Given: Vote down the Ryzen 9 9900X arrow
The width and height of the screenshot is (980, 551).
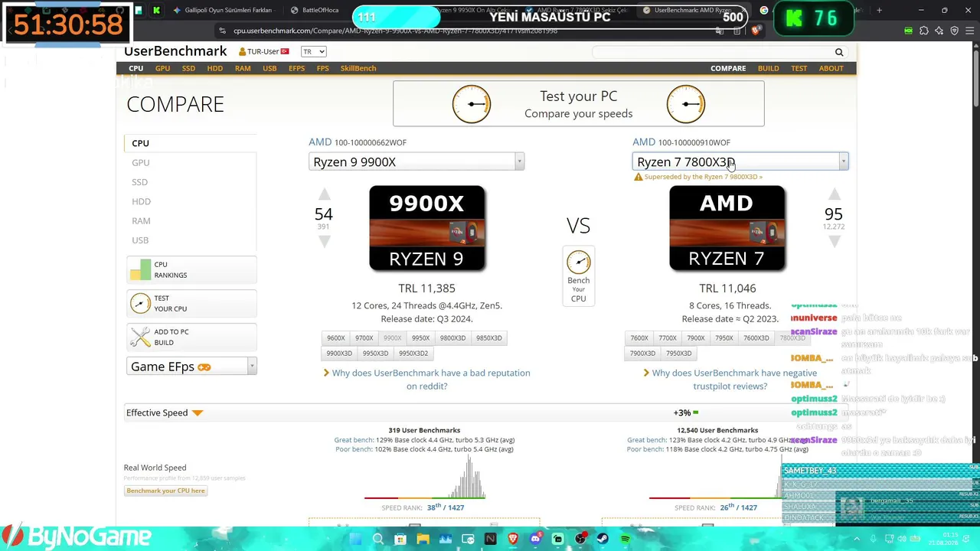Looking at the screenshot, I should (324, 241).
